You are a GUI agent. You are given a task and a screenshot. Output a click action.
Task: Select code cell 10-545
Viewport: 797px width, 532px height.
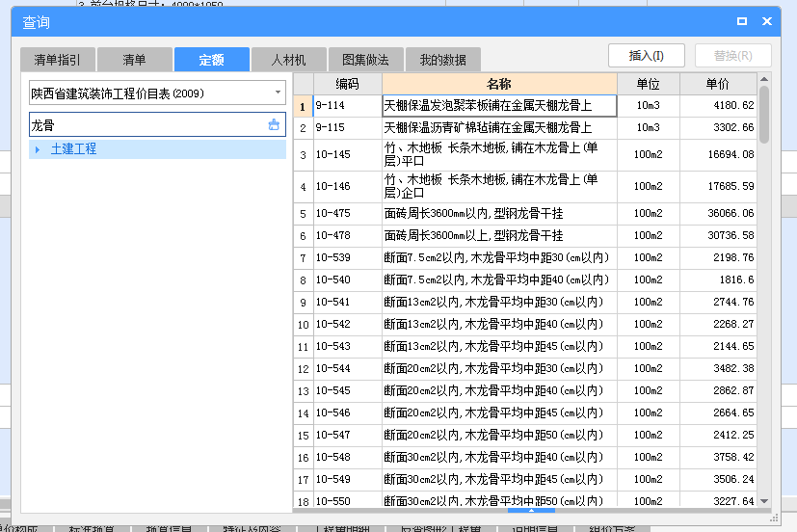tap(348, 391)
